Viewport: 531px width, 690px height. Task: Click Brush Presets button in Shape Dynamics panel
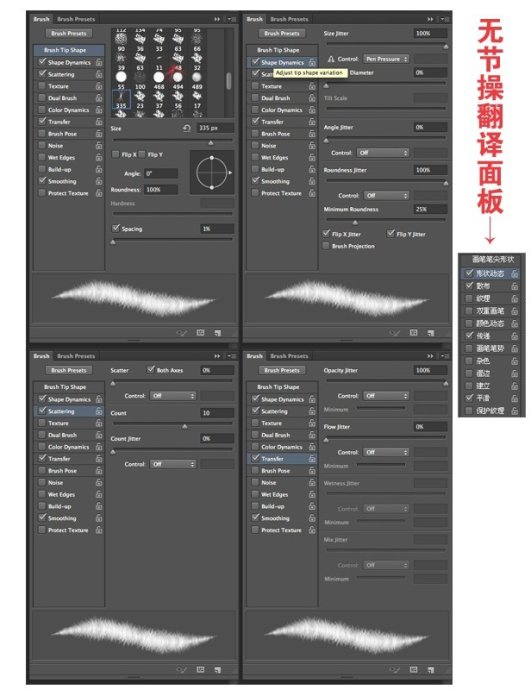pos(282,33)
